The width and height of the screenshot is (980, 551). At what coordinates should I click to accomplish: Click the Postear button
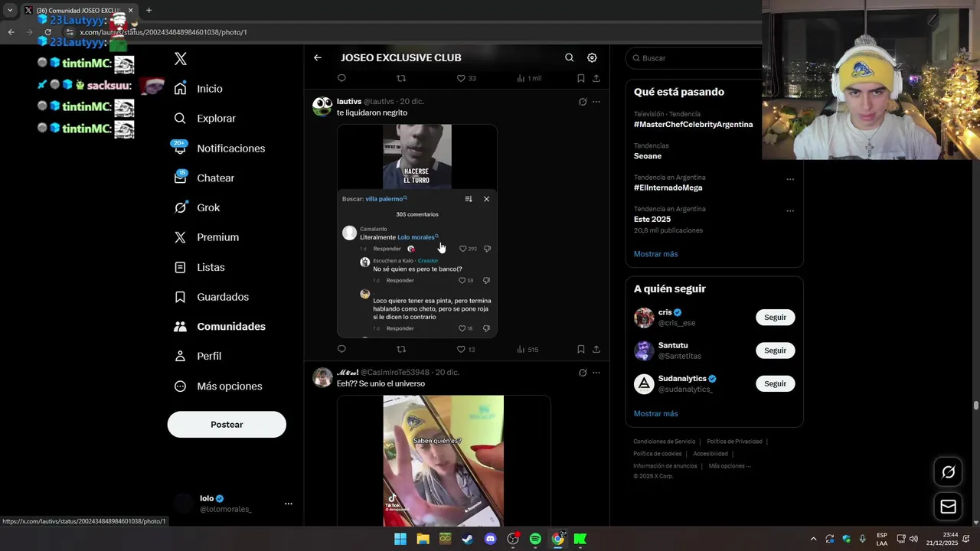pos(227,425)
